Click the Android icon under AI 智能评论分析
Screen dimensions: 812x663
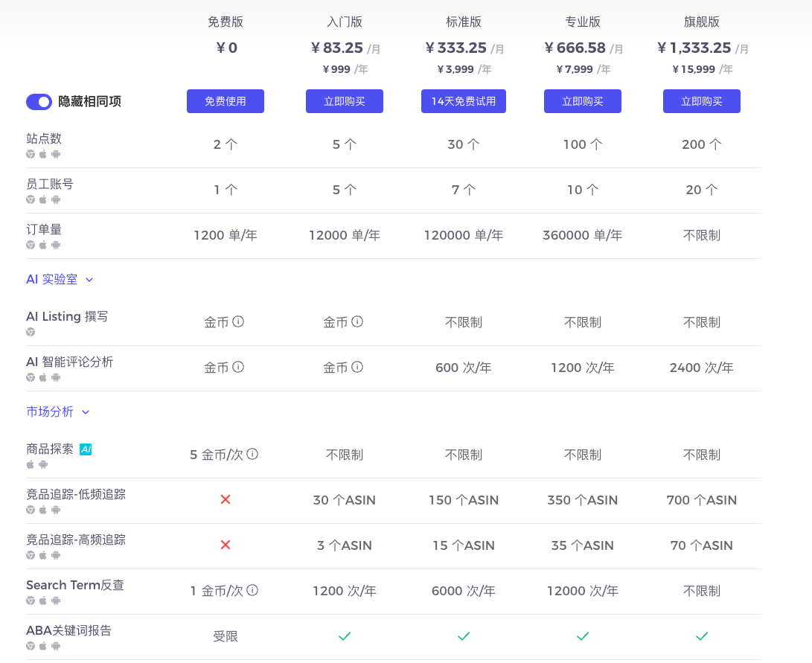pos(56,377)
